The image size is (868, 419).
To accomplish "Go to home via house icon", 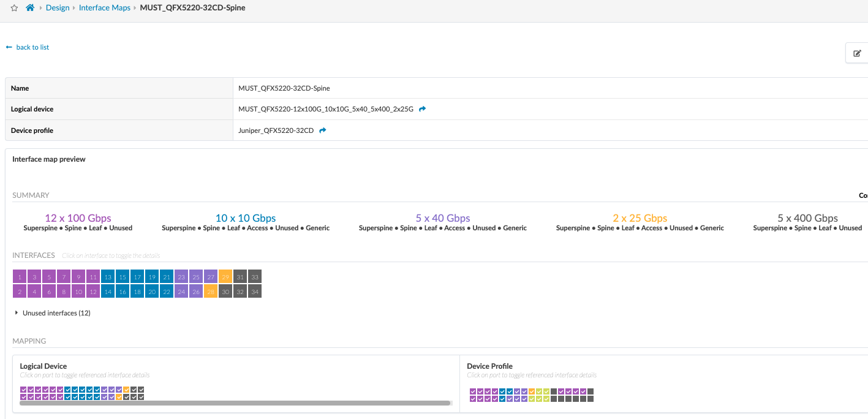I will [30, 8].
